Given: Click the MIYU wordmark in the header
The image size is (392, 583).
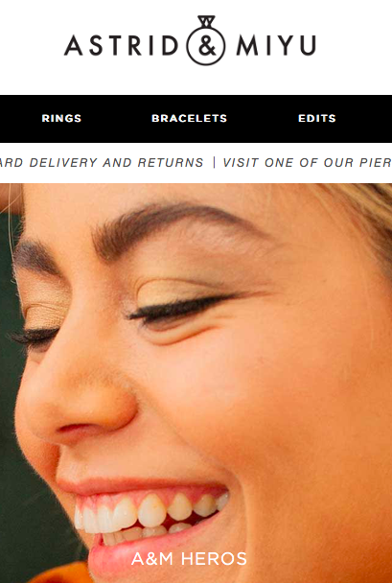Looking at the screenshot, I should (x=276, y=45).
